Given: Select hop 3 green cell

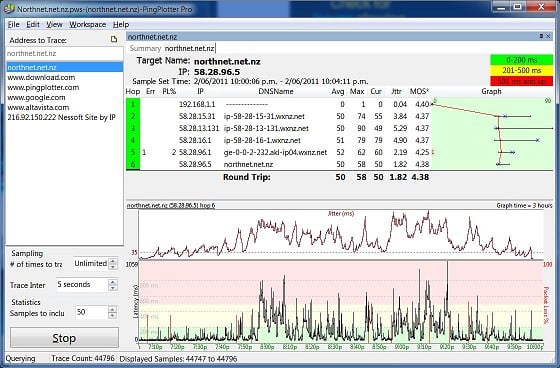Looking at the screenshot, I should pyautogui.click(x=133, y=128).
